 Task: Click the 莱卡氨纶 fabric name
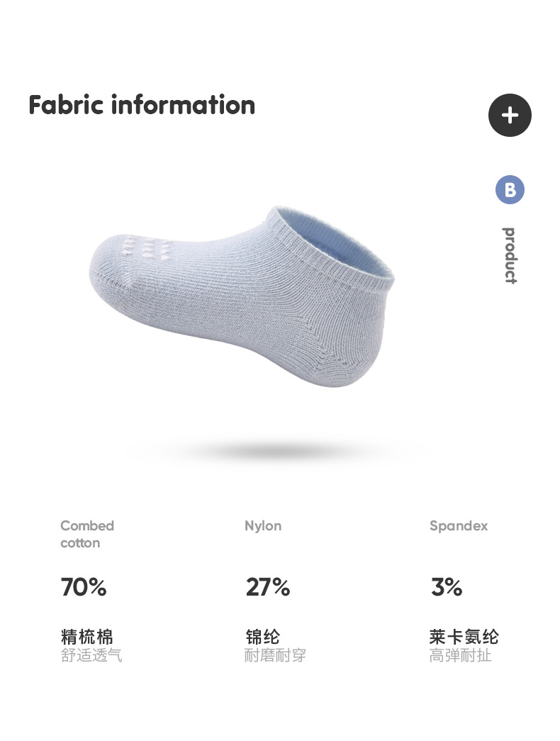(x=464, y=636)
